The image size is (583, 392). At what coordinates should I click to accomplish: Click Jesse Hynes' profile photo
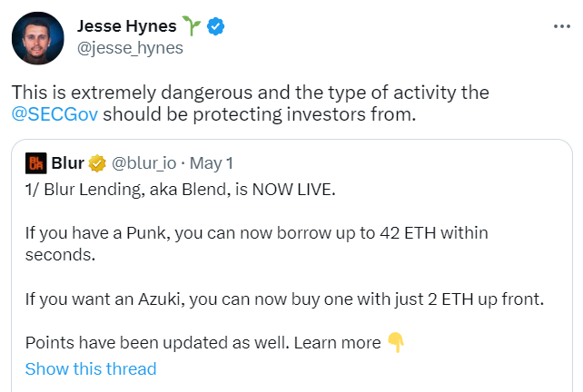37,35
